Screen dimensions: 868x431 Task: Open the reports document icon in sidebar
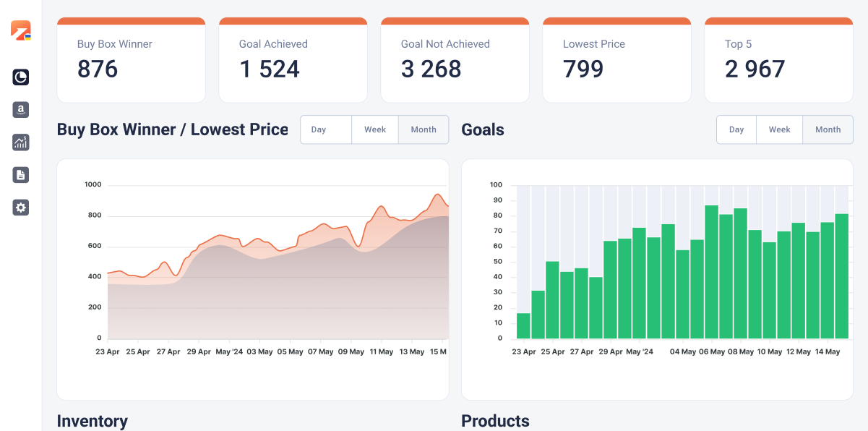pyautogui.click(x=20, y=175)
